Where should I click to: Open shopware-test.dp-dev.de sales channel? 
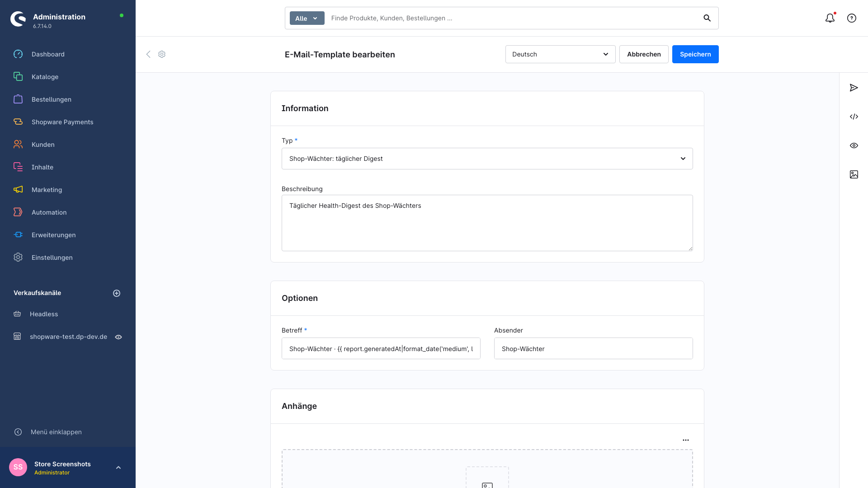pyautogui.click(x=68, y=337)
